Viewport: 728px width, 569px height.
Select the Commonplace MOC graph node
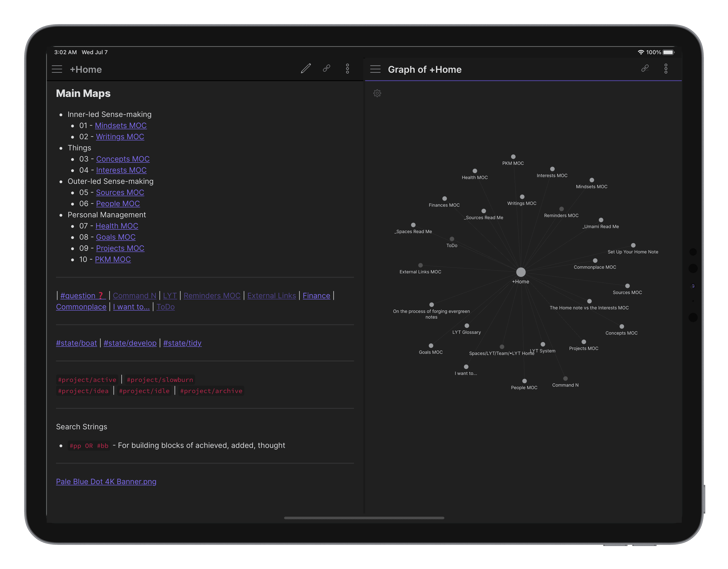click(595, 261)
